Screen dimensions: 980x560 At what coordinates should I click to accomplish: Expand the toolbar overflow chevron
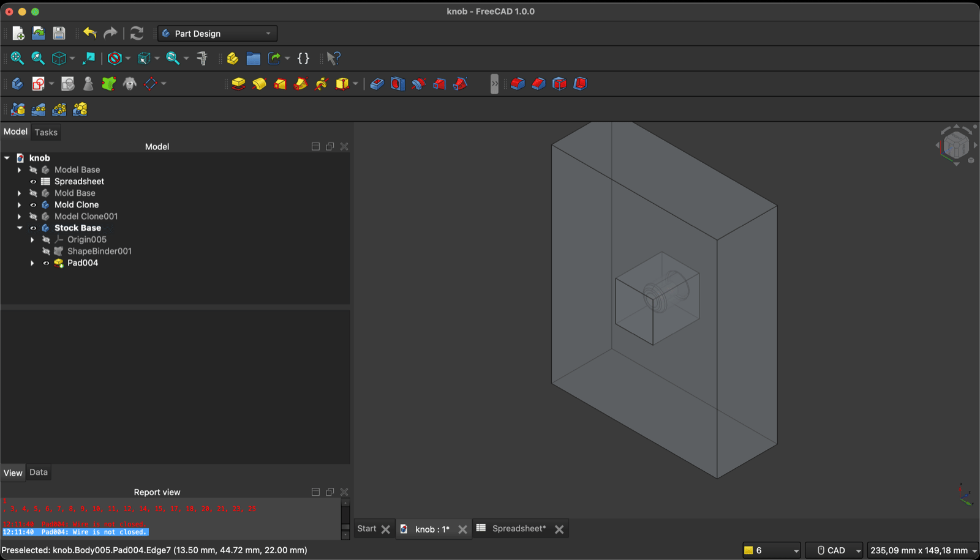(x=494, y=83)
